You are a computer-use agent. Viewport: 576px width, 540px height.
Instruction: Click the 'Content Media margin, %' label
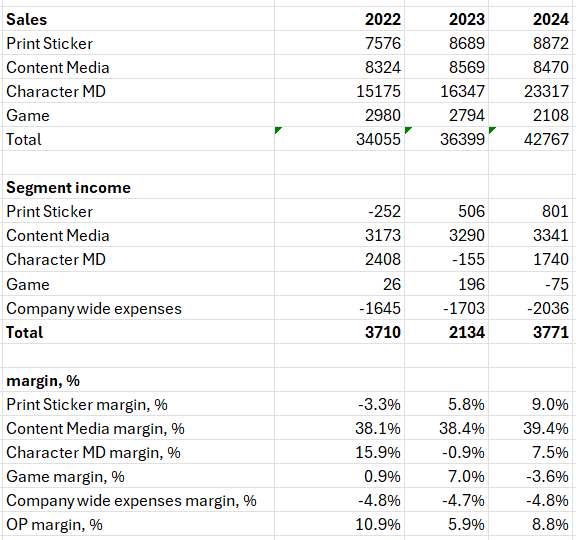[x=95, y=429]
